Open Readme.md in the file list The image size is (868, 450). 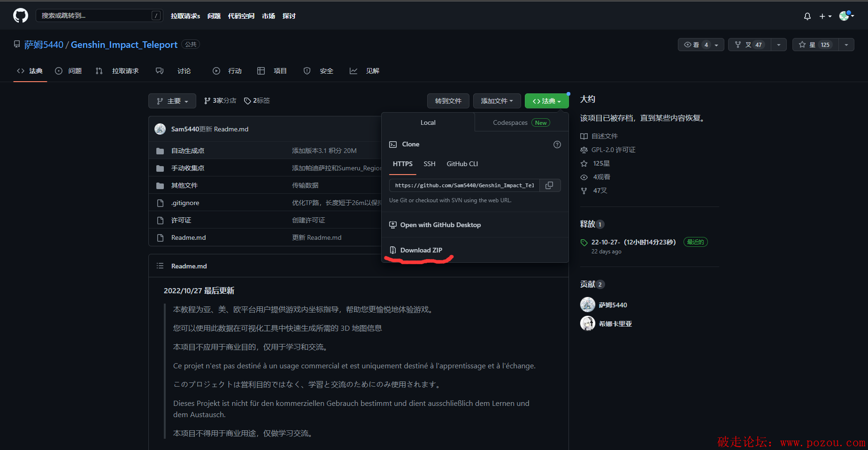point(189,237)
